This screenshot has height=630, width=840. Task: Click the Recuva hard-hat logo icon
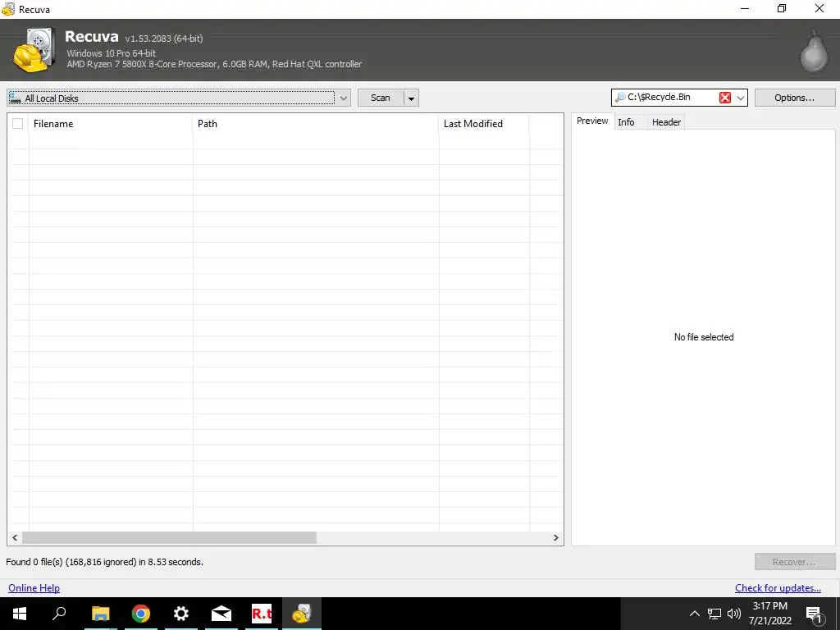tap(34, 50)
